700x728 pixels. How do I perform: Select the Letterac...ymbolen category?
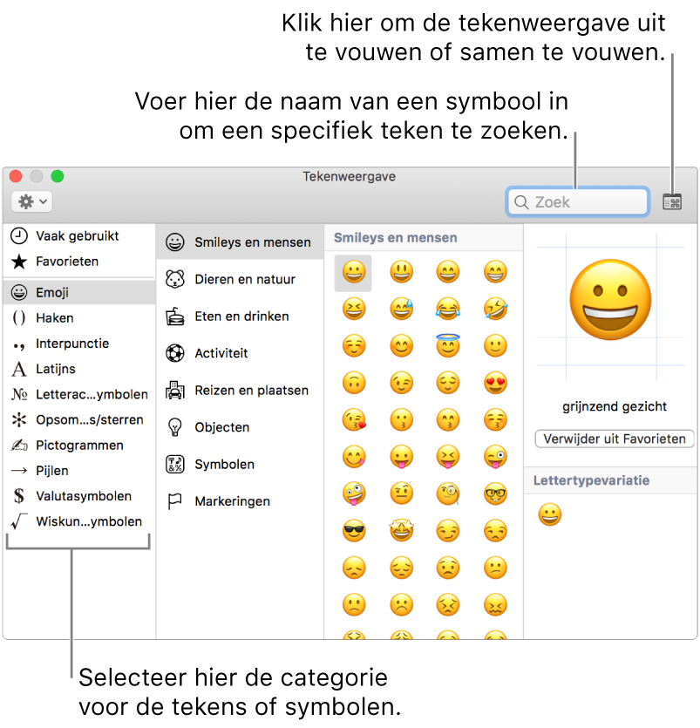click(x=78, y=394)
